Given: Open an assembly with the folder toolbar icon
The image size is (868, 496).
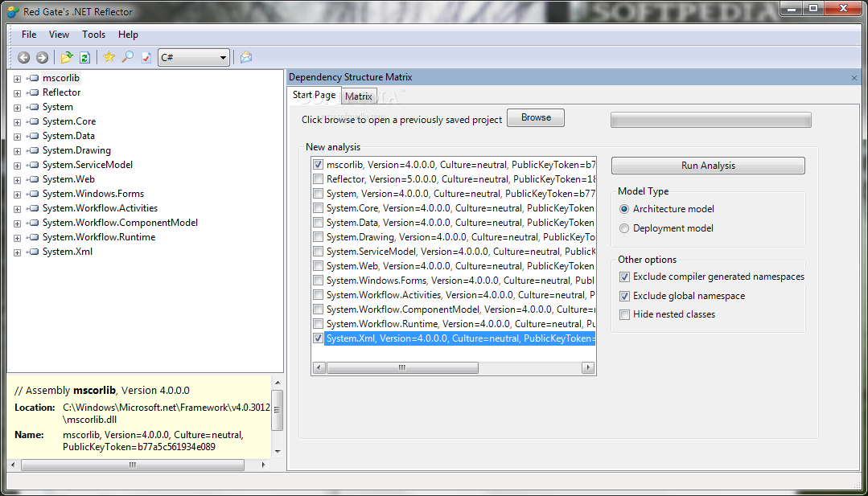Looking at the screenshot, I should pyautogui.click(x=67, y=57).
